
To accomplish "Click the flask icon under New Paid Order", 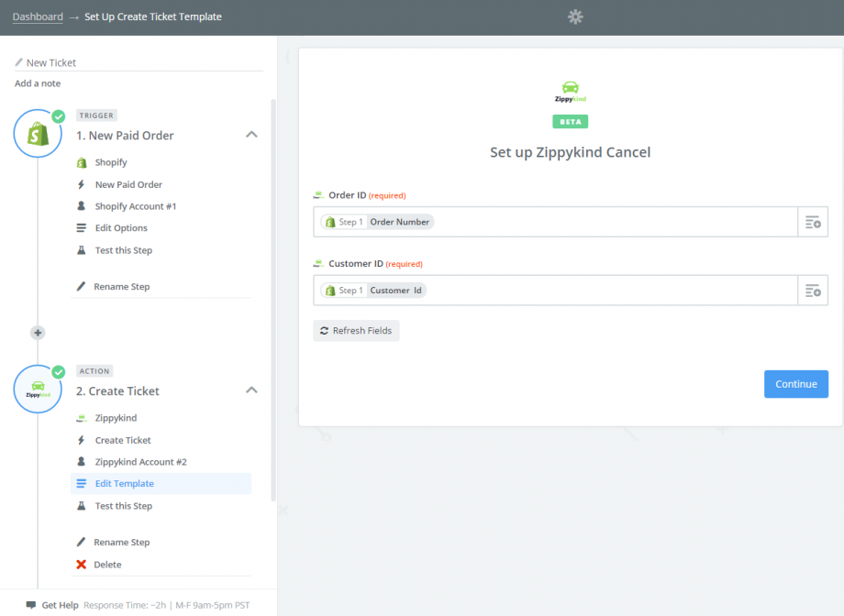I will click(x=82, y=250).
